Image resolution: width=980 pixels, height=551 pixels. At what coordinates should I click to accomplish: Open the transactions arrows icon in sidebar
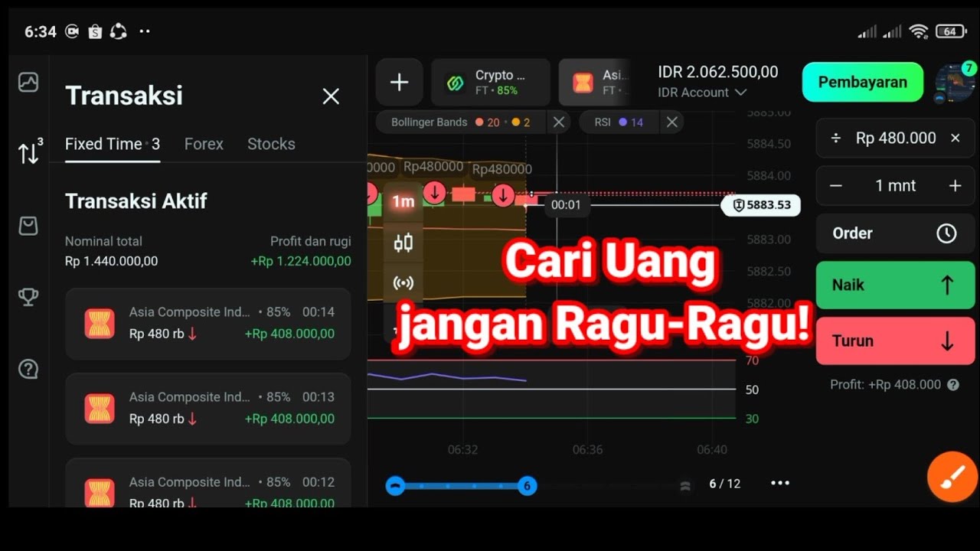[30, 152]
